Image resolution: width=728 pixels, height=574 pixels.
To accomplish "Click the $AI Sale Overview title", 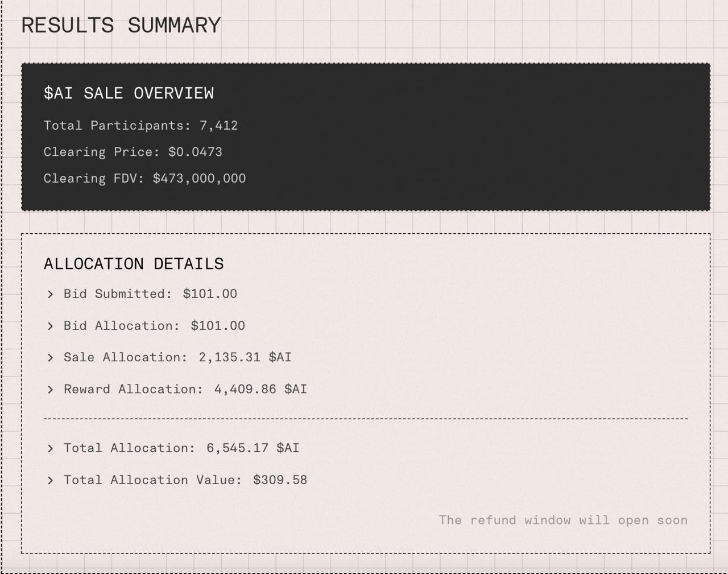I will tap(129, 93).
